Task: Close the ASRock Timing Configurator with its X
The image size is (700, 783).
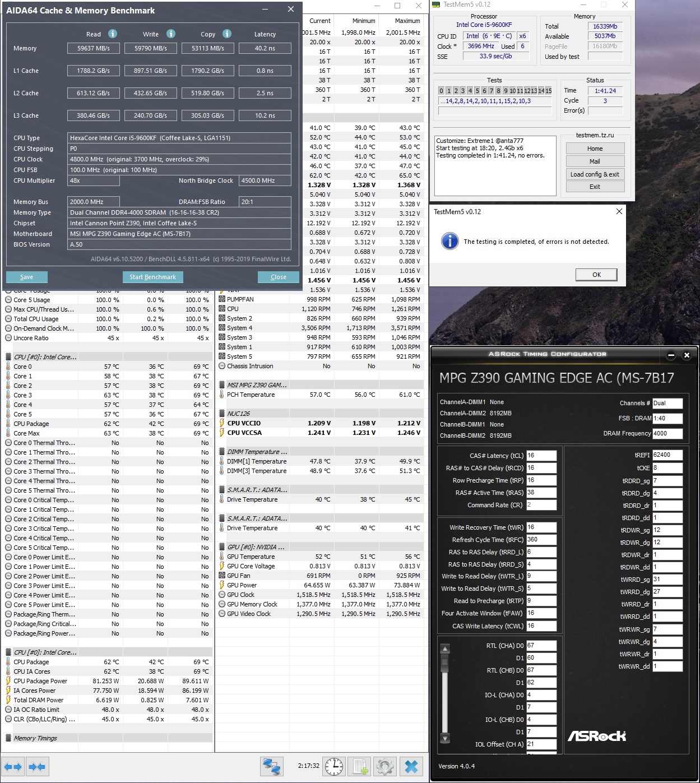Action: (687, 355)
